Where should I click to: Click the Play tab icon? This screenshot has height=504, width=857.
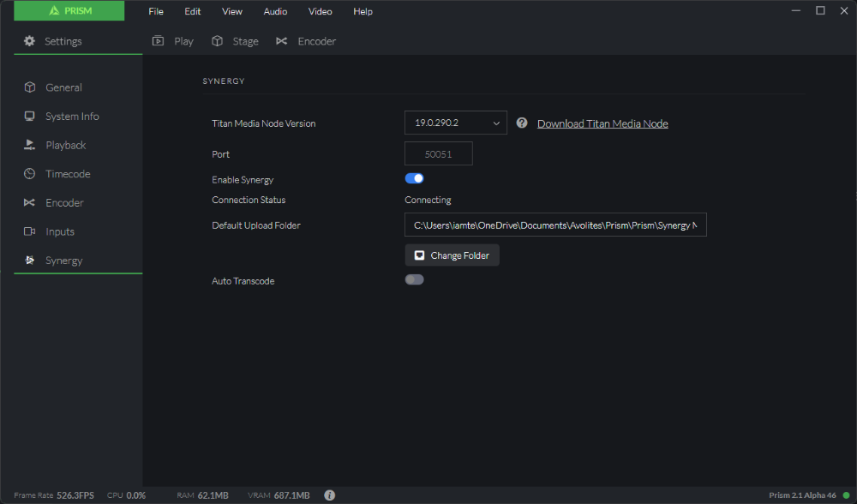158,41
